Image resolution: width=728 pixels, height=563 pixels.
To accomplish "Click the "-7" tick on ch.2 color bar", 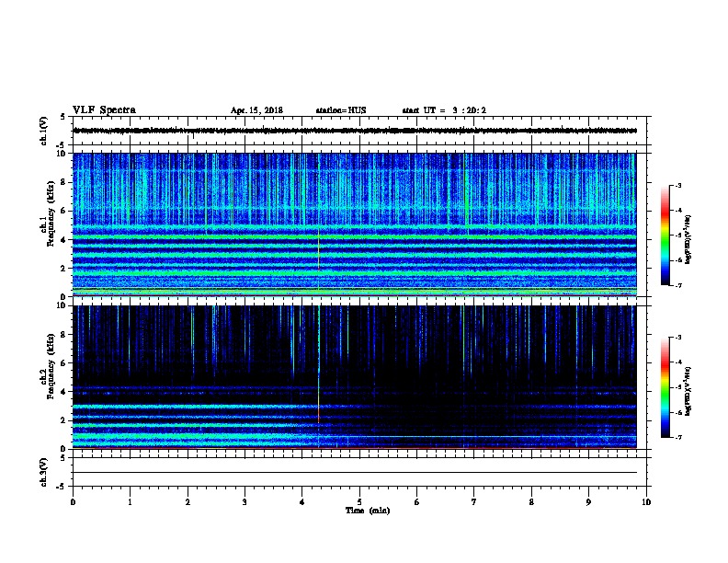I will click(677, 438).
